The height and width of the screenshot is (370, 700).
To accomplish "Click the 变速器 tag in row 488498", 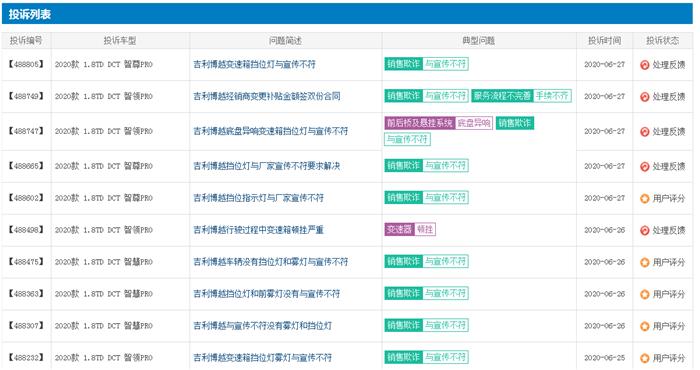I will pos(399,229).
